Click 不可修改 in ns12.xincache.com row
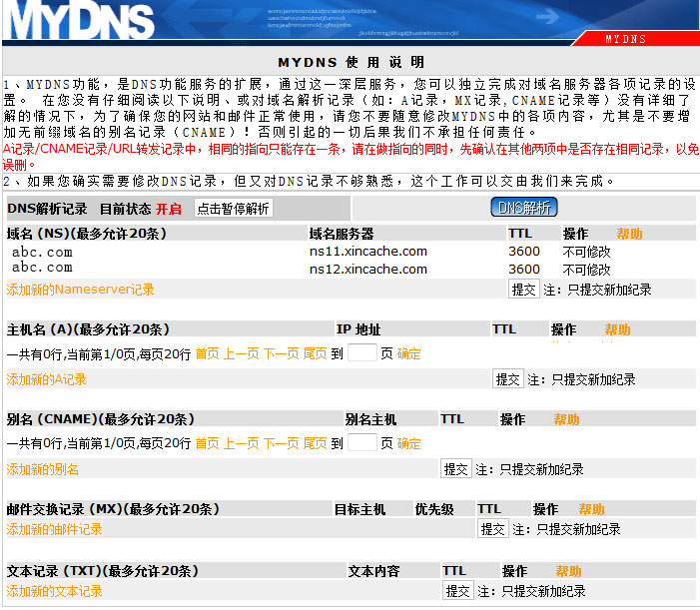The height and width of the screenshot is (610, 700). click(586, 270)
